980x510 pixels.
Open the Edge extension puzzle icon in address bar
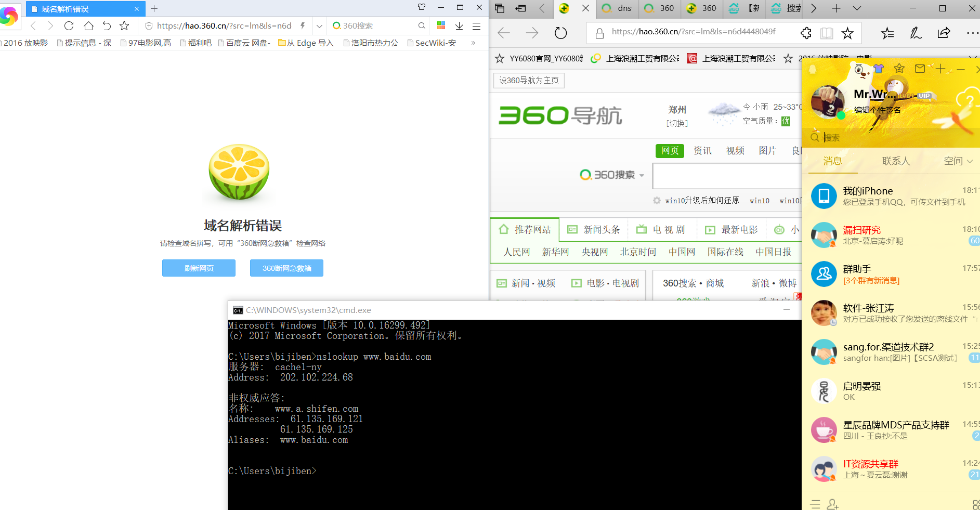coord(806,33)
